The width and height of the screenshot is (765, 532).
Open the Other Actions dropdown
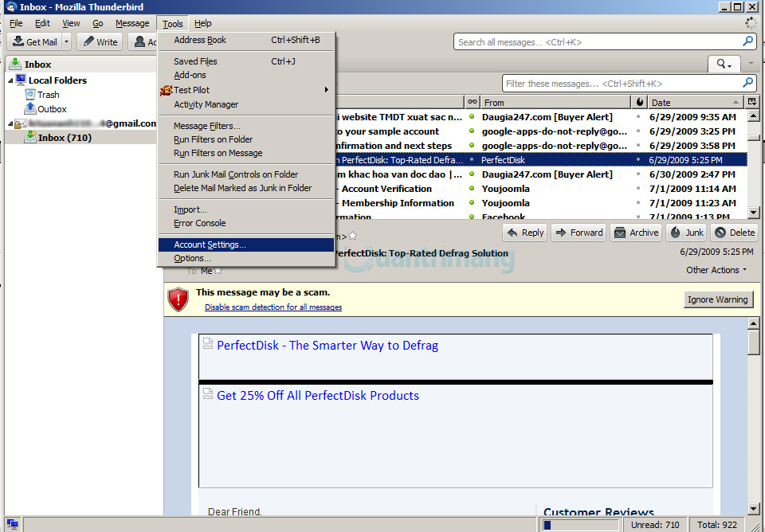(x=716, y=270)
